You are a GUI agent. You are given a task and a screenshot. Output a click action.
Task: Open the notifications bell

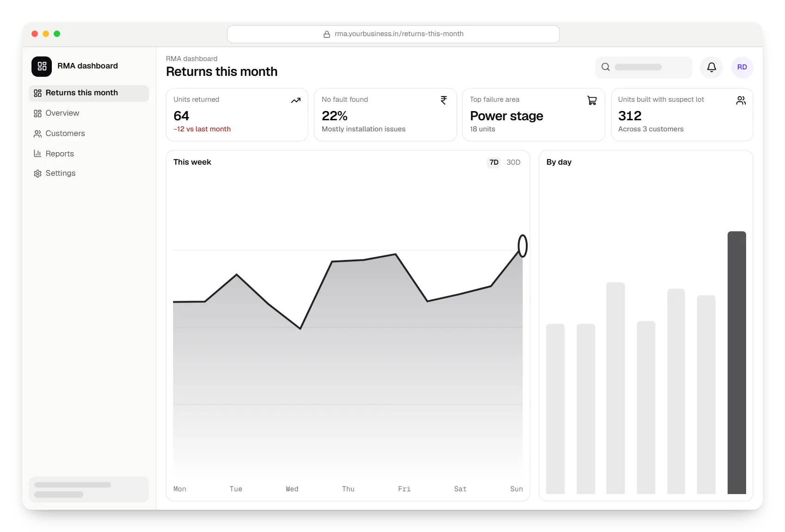pos(711,68)
